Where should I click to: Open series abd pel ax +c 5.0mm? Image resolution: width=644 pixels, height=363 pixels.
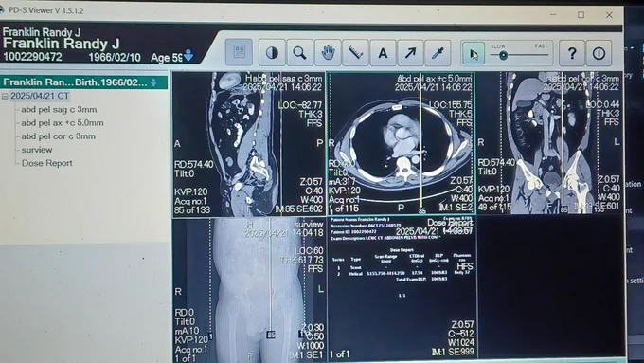pos(63,123)
